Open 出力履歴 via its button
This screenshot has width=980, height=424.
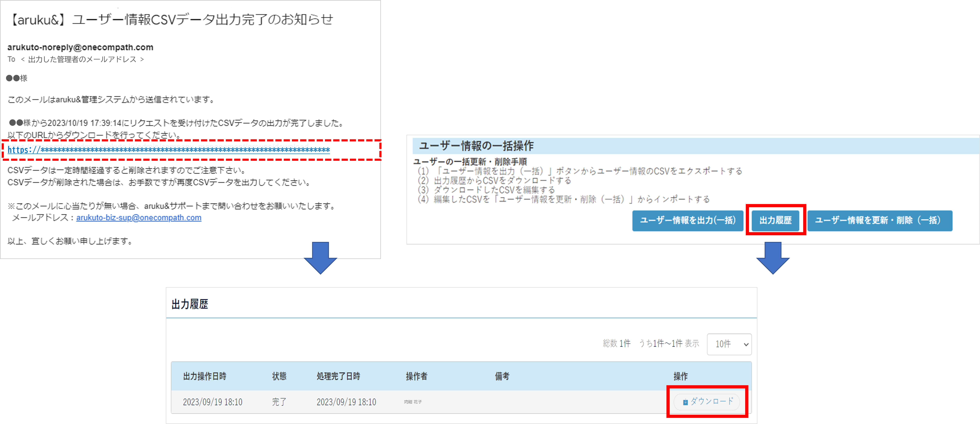(775, 220)
